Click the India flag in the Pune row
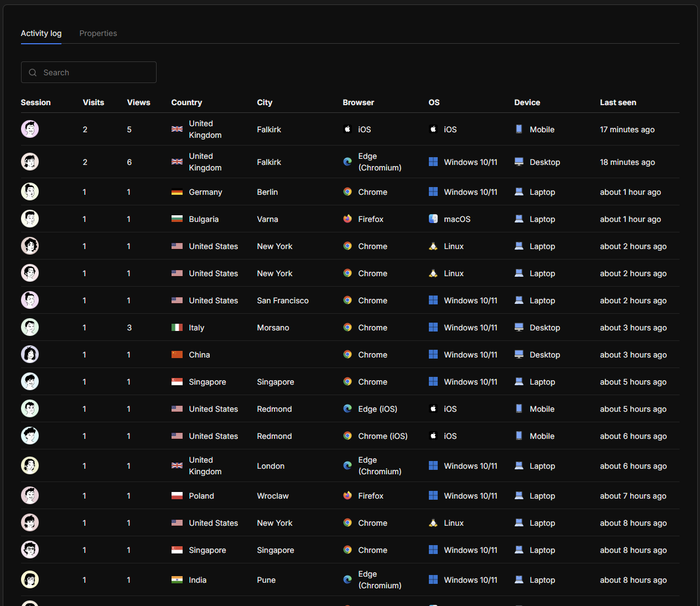This screenshot has width=700, height=606. pos(177,580)
